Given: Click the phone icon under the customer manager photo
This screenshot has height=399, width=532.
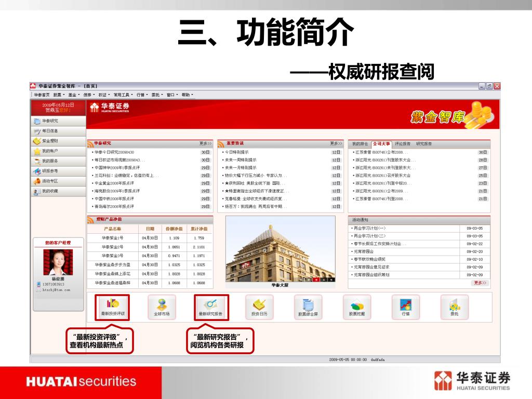Looking at the screenshot, I should (38, 284).
